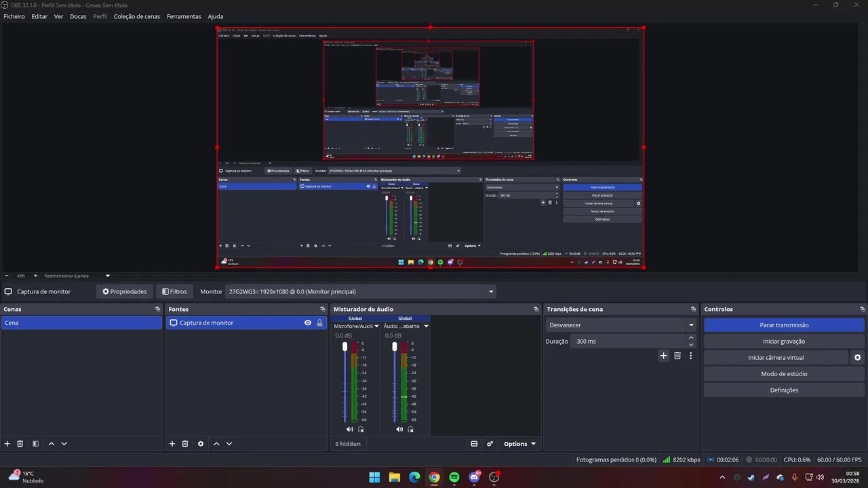Open the Ferramentas menu
Viewport: 868px width, 488px height.
[x=184, y=16]
